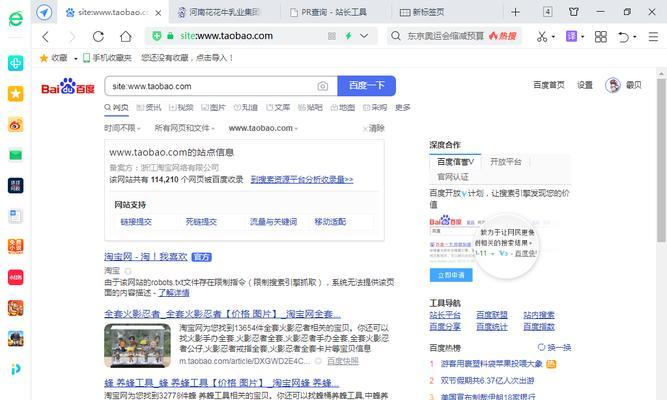Open the 淘宝网 - 淘！我喜欢 result link
This screenshot has height=400, width=667.
(x=146, y=257)
